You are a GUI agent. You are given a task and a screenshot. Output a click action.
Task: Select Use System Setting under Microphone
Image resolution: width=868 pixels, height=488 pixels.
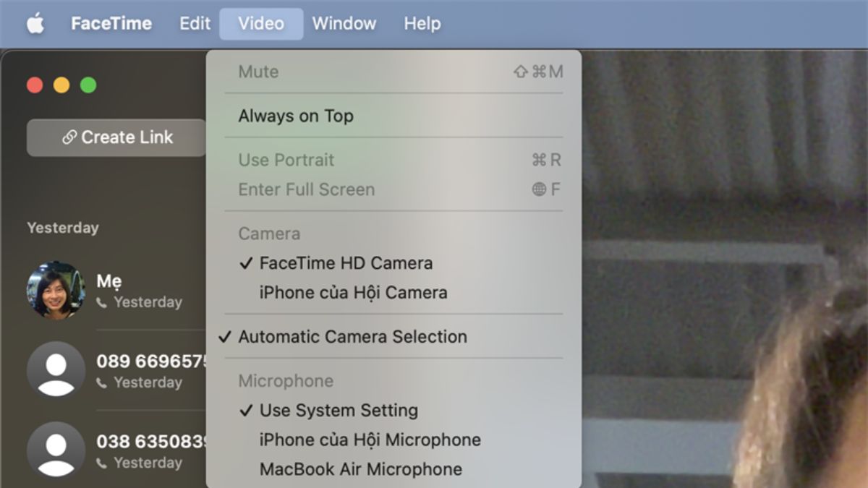click(x=338, y=410)
